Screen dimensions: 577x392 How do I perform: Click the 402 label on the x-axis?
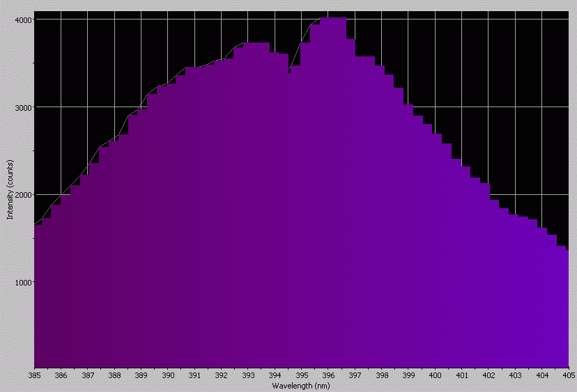(488, 375)
